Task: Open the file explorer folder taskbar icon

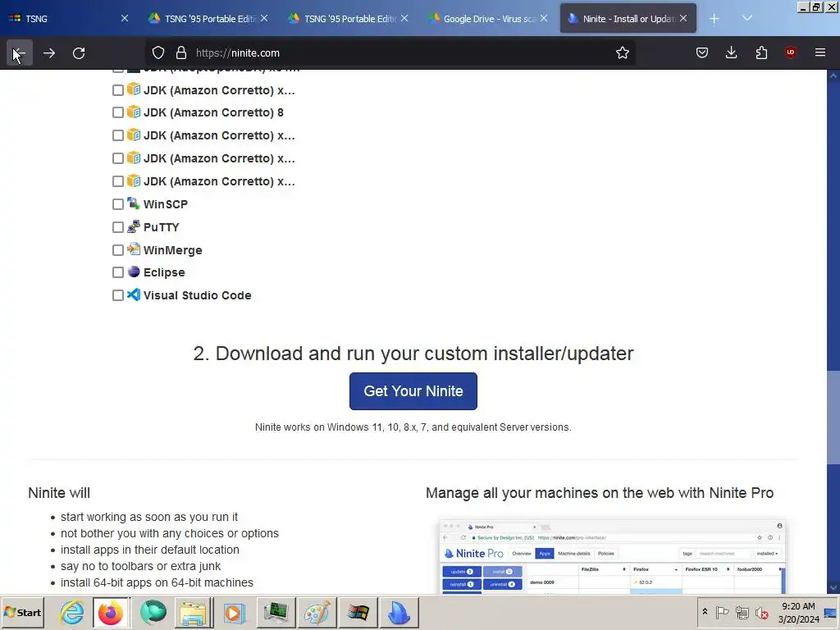Action: (x=193, y=612)
